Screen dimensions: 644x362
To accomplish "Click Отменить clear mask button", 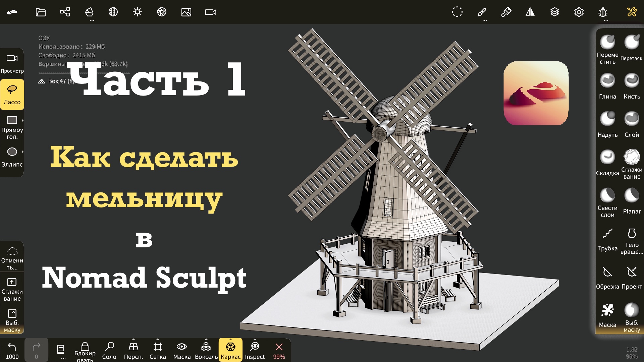I will (x=12, y=257).
